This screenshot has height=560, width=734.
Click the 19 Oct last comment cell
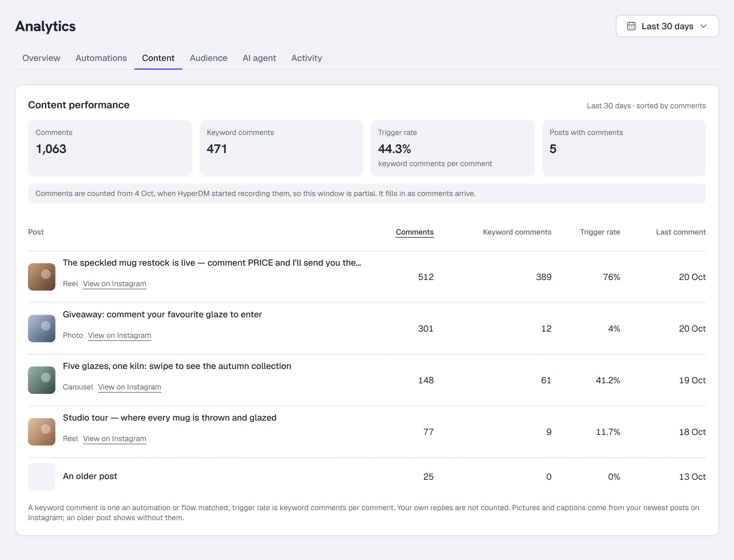tap(692, 380)
